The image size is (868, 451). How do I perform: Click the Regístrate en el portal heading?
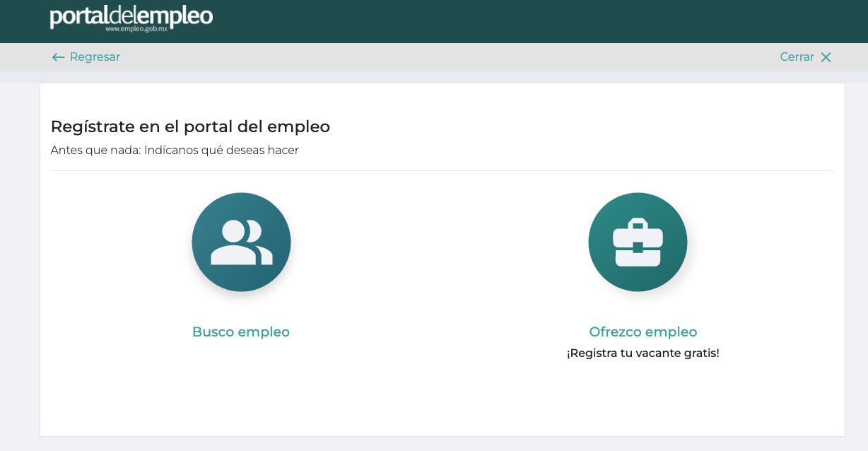click(x=190, y=127)
